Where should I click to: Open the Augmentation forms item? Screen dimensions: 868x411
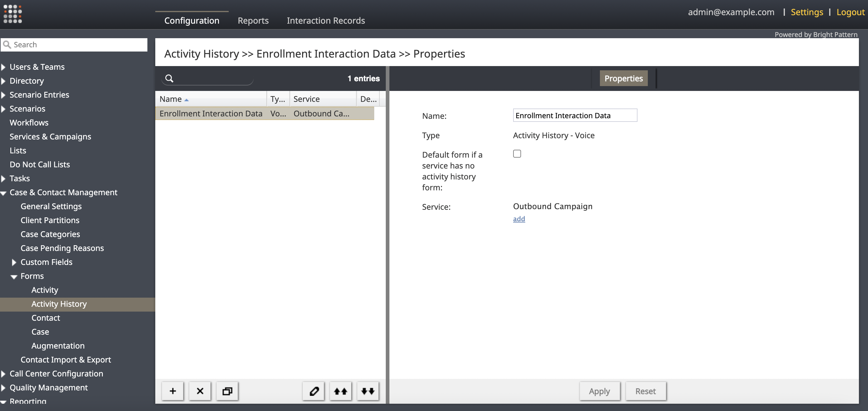(x=58, y=346)
